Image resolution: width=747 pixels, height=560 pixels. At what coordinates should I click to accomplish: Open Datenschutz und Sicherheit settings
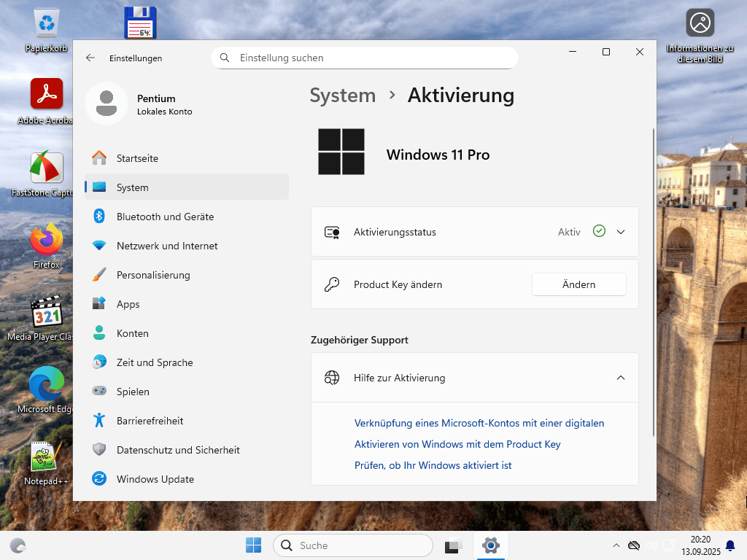187,450
